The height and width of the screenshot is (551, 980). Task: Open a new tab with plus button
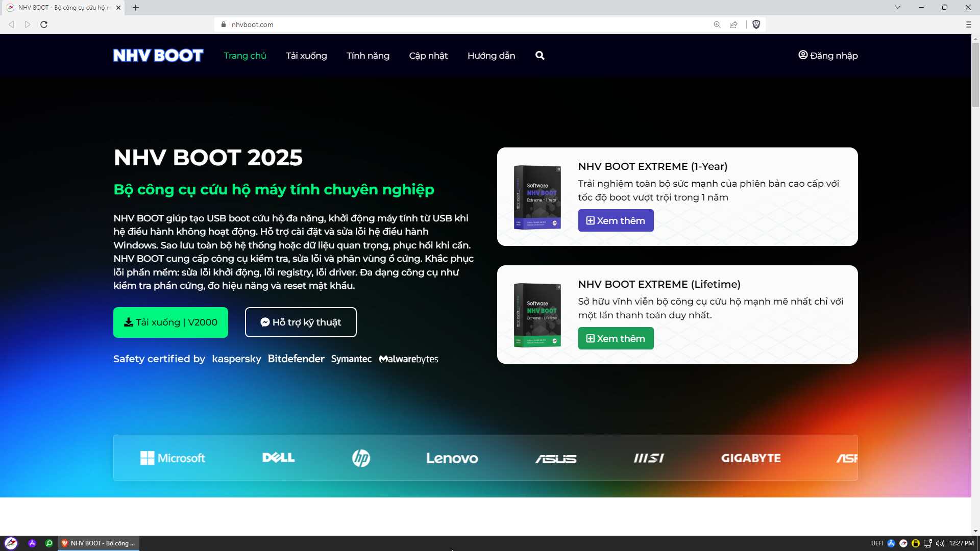(x=136, y=8)
